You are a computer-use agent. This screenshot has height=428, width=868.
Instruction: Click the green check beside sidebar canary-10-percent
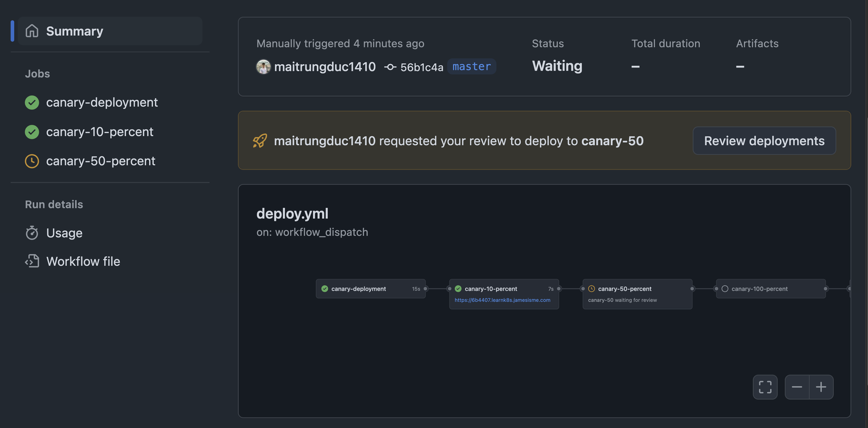coord(32,132)
